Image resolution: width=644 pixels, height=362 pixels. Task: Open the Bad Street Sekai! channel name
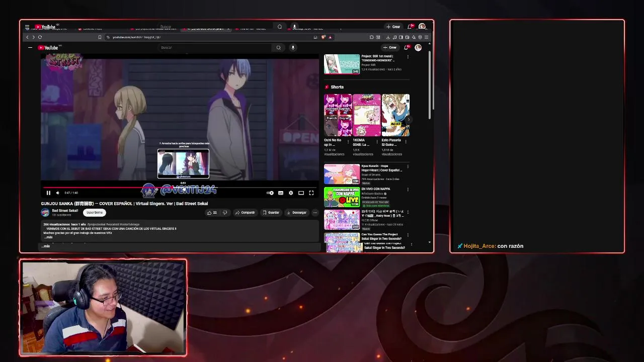pos(65,211)
